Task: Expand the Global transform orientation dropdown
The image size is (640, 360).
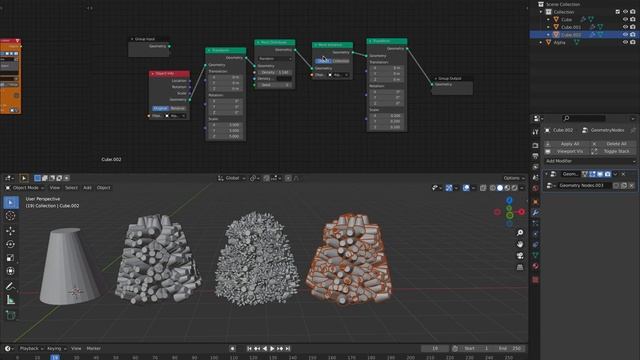Action: click(232, 178)
